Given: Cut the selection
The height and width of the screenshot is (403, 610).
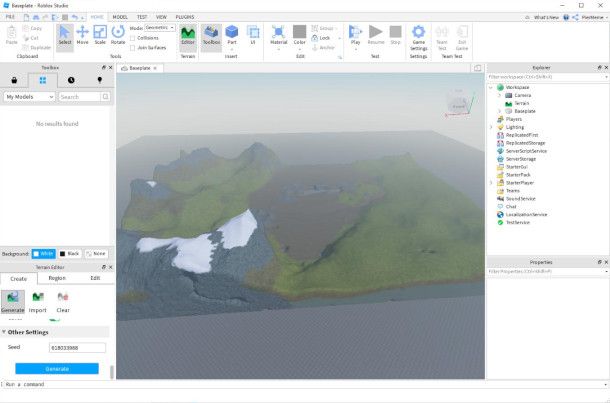Looking at the screenshot, I should click(x=31, y=38).
